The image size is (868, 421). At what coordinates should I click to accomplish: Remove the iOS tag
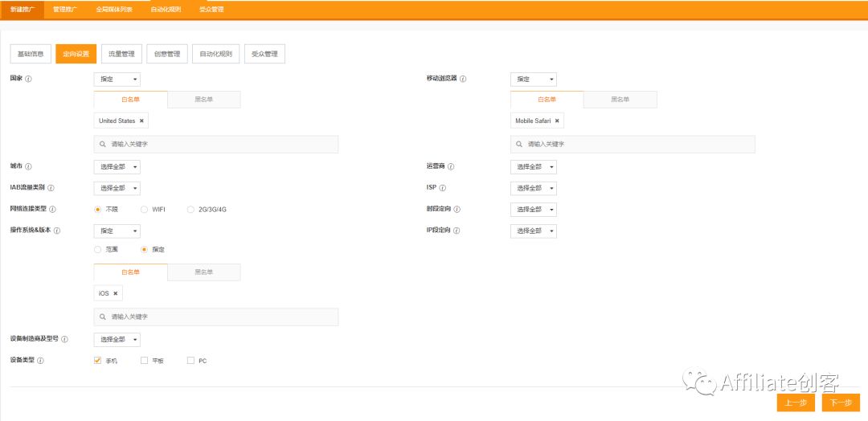coord(116,293)
